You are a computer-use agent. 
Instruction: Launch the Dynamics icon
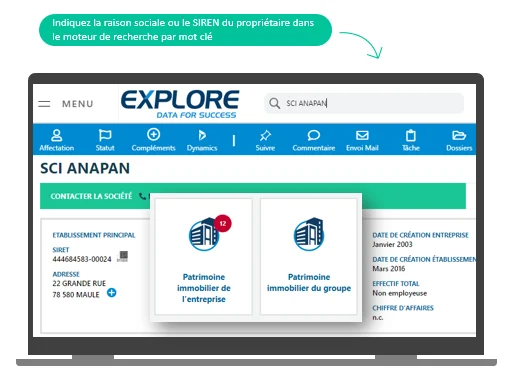click(x=202, y=135)
